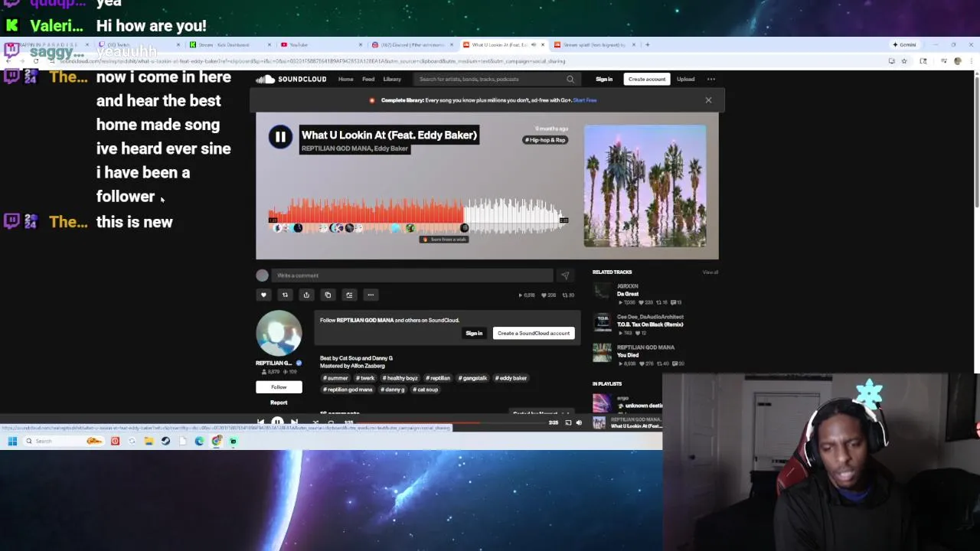The image size is (980, 551).
Task: Skip to the next track in player bar
Action: click(294, 422)
